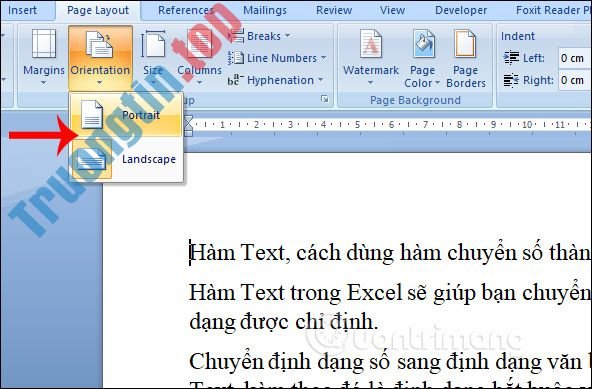Expand the Line Numbers dropdown arrow
This screenshot has width=592, height=389.
click(324, 58)
